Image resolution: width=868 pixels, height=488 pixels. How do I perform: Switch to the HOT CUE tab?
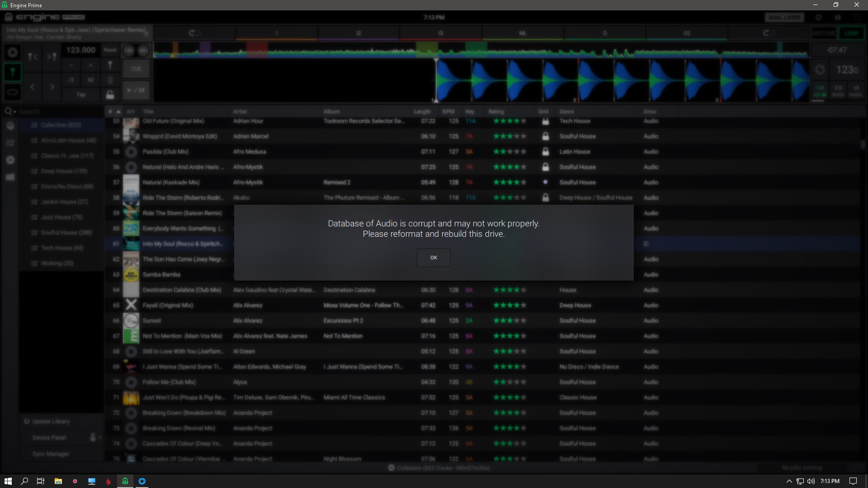824,33
